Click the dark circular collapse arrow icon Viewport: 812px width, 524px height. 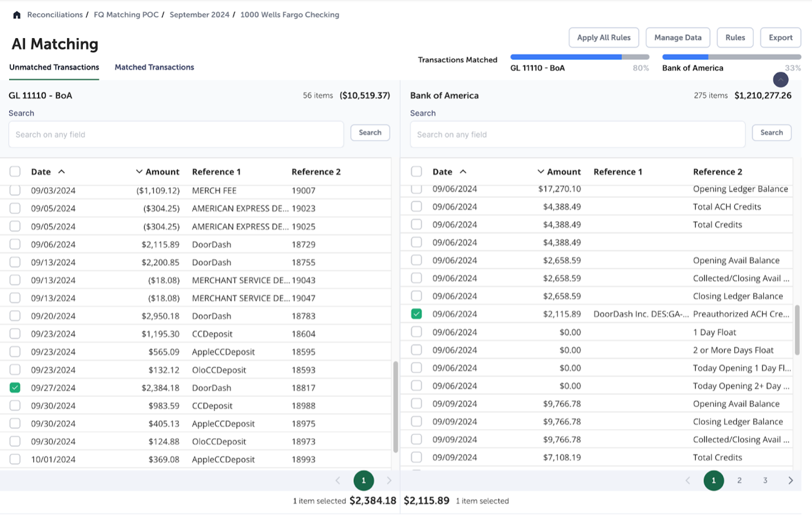780,80
